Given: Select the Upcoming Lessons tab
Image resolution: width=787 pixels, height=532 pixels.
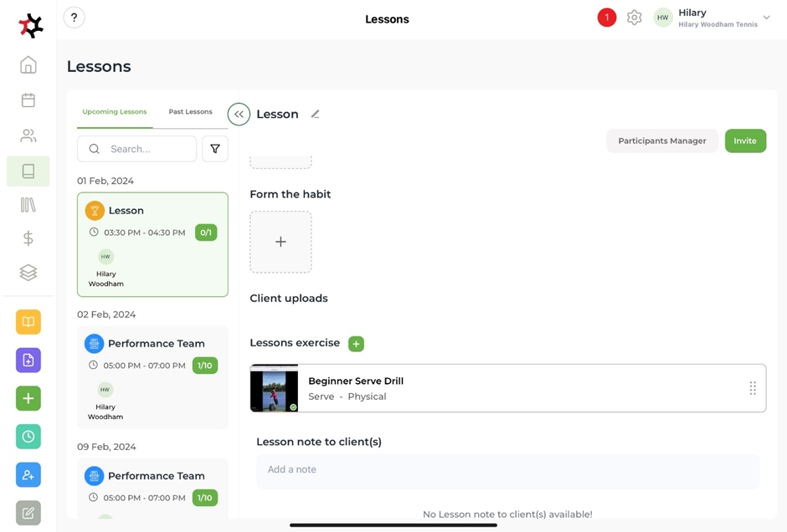Looking at the screenshot, I should click(115, 112).
